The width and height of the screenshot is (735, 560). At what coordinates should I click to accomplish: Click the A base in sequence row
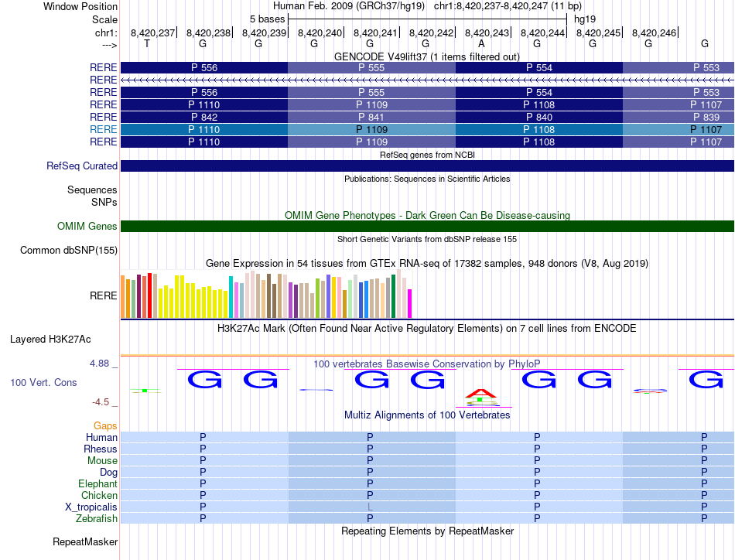pyautogui.click(x=481, y=43)
